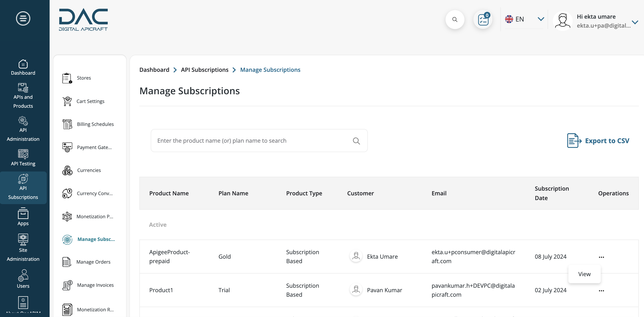
Task: Open operations menu for Product1 row
Action: pos(601,291)
